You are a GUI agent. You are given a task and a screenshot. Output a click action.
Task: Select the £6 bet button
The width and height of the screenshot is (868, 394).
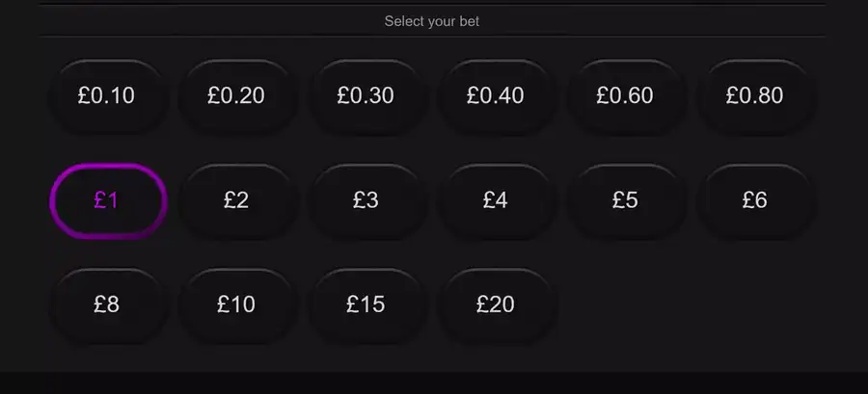click(754, 200)
